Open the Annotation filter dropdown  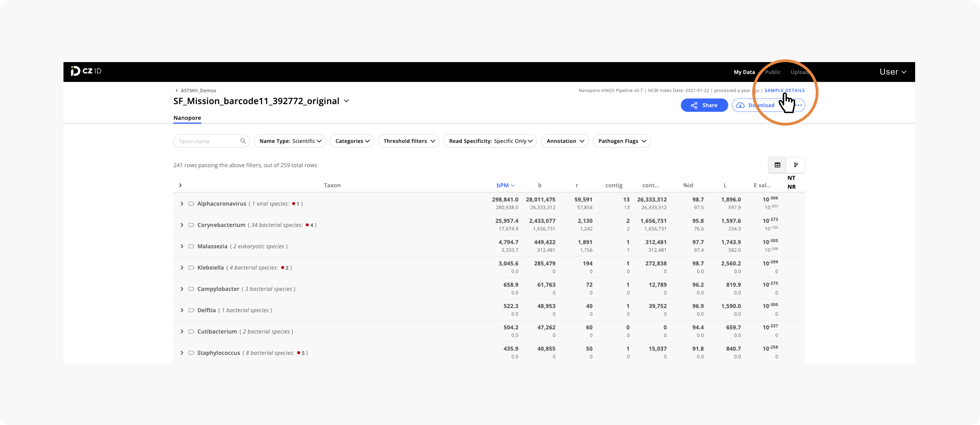click(x=565, y=141)
